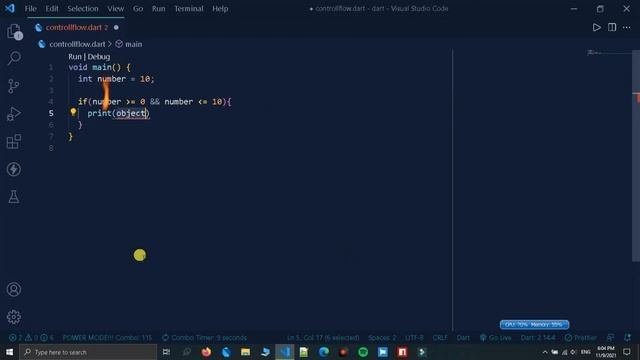Click the unsaved dot on controllflow.dart tab
This screenshot has width=640, height=360.
tap(116, 27)
